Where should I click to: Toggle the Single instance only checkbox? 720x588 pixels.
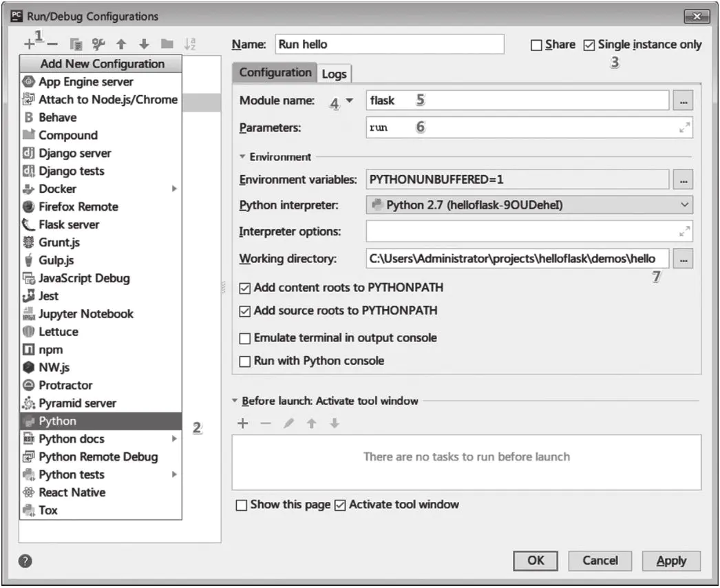pos(589,45)
